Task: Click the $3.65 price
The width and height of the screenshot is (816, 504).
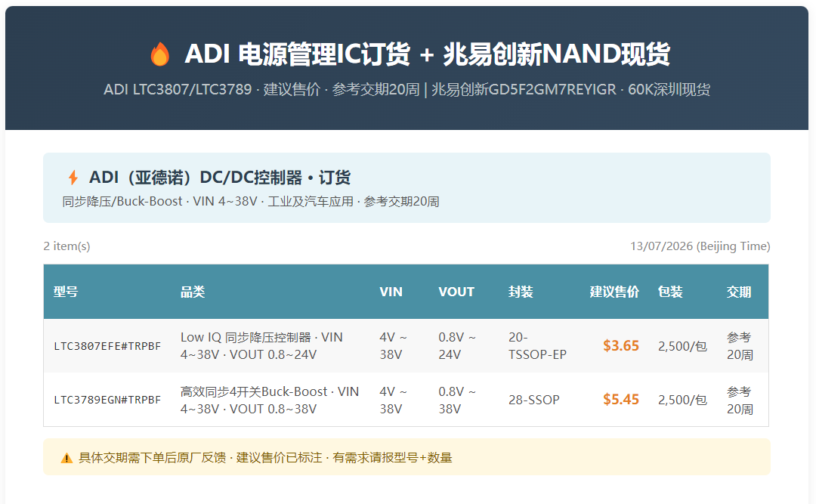Action: (621, 346)
